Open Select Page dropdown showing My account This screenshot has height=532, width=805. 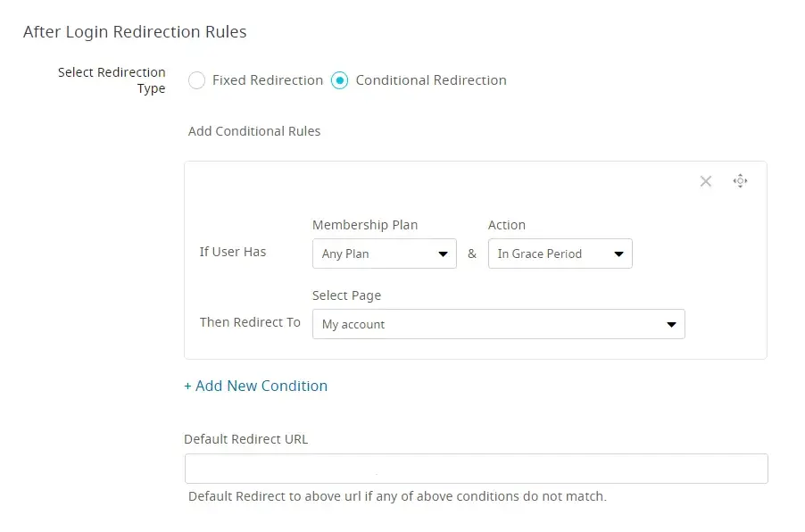[x=486, y=324]
